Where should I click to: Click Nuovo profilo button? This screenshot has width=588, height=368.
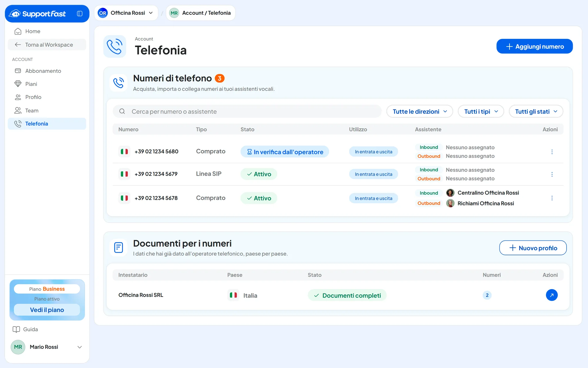click(x=533, y=248)
